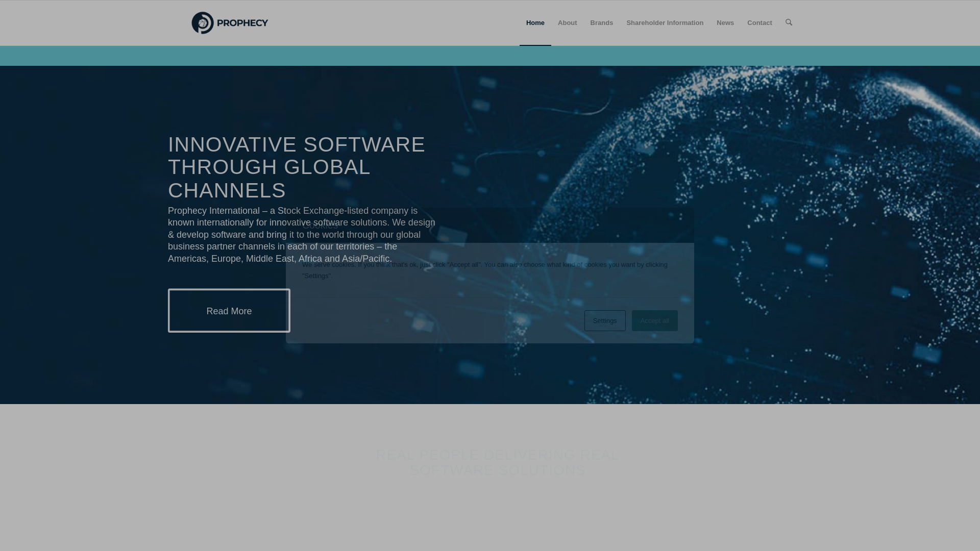Click the Prophecy International description paragraph
The image size is (980, 551).
tap(302, 235)
